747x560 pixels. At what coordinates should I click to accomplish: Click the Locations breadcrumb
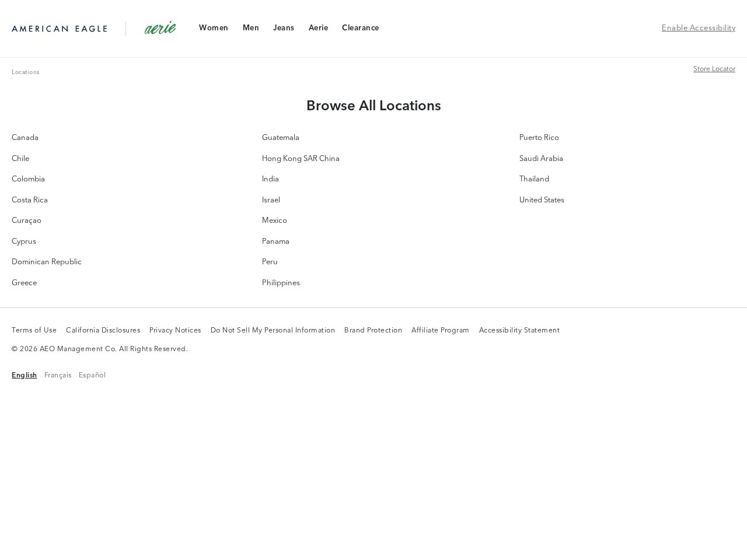coord(26,72)
